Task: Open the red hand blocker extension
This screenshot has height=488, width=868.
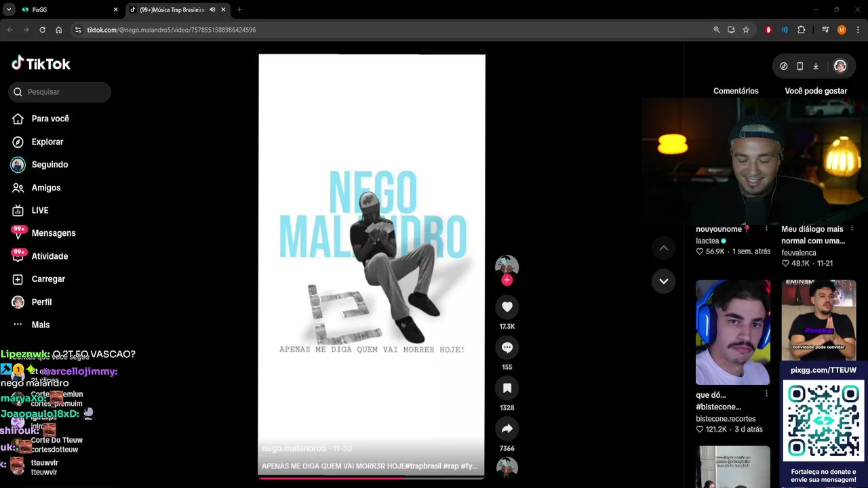Action: pyautogui.click(x=768, y=30)
